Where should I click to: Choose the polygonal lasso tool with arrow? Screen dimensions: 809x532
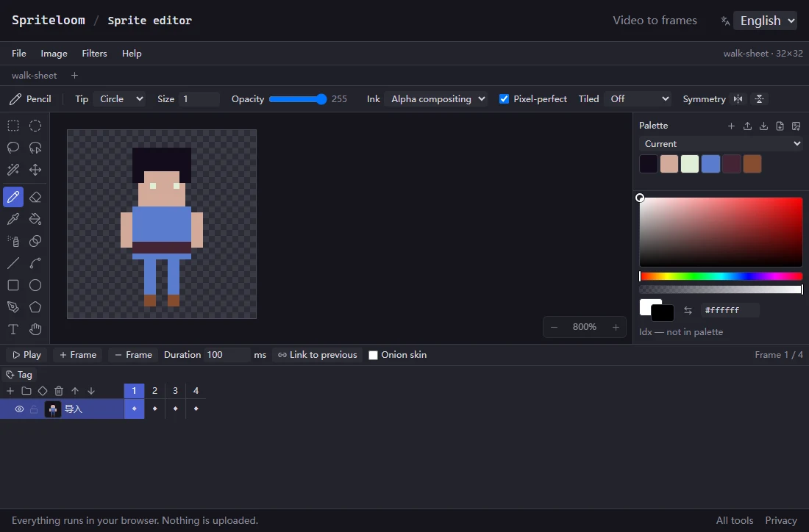35,148
